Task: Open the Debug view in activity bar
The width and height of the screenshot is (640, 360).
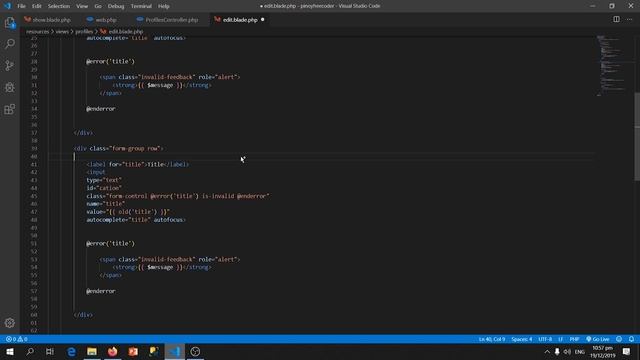Action: 10,87
